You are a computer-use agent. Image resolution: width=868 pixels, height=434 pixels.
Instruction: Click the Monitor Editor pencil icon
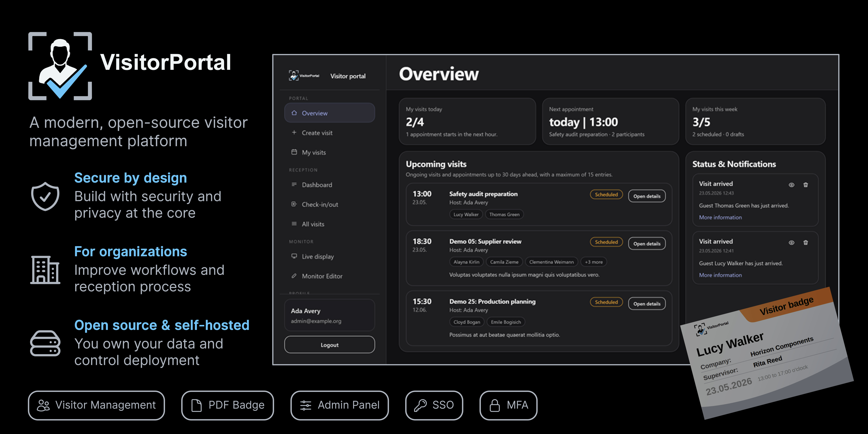pyautogui.click(x=294, y=276)
